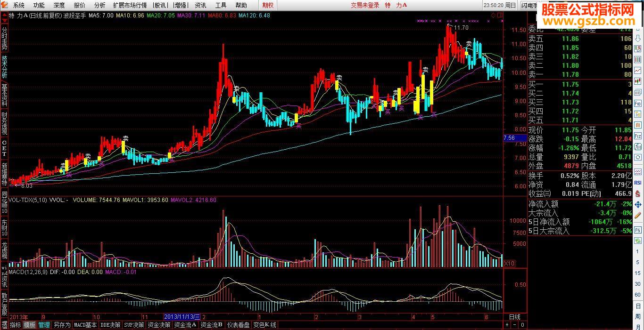Click the blue four-arrow move icon

637,205
